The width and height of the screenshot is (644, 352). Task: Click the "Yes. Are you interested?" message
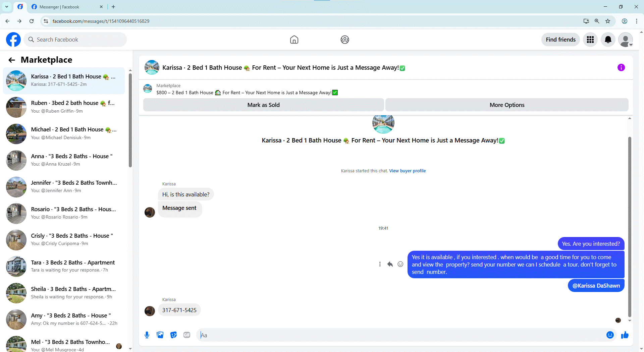591,244
